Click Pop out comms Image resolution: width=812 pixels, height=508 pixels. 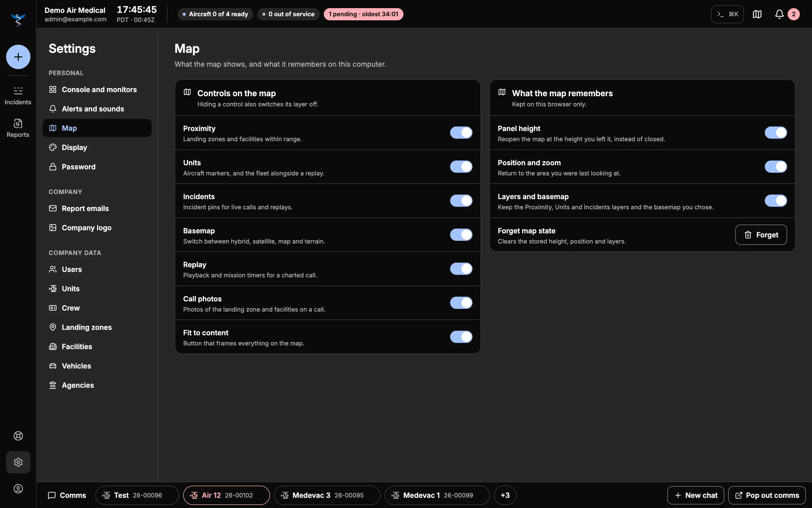click(767, 495)
